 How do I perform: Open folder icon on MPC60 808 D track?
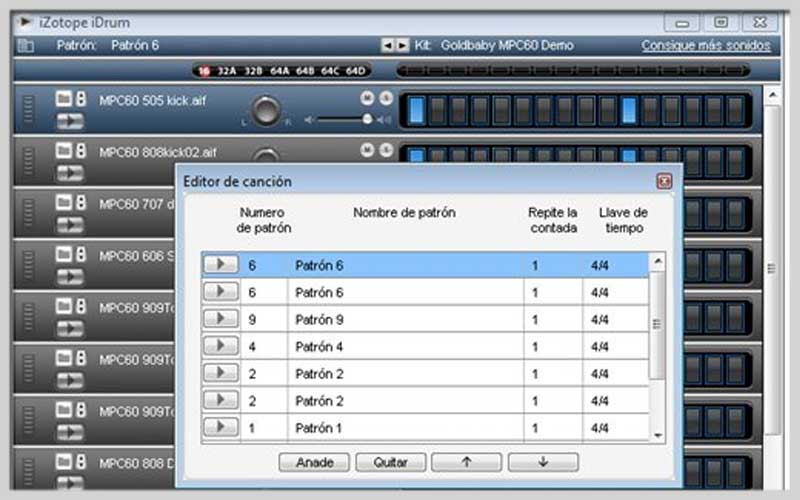coord(64,461)
